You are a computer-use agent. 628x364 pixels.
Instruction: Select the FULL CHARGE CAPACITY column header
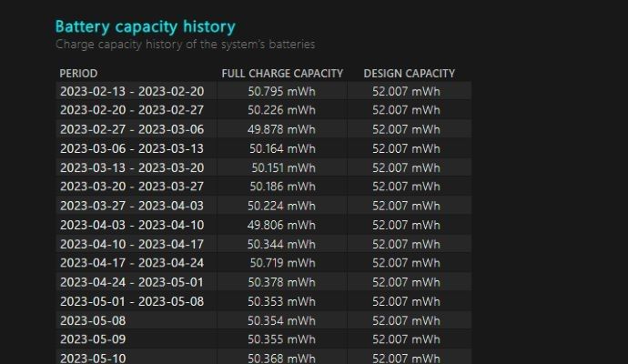coord(282,74)
